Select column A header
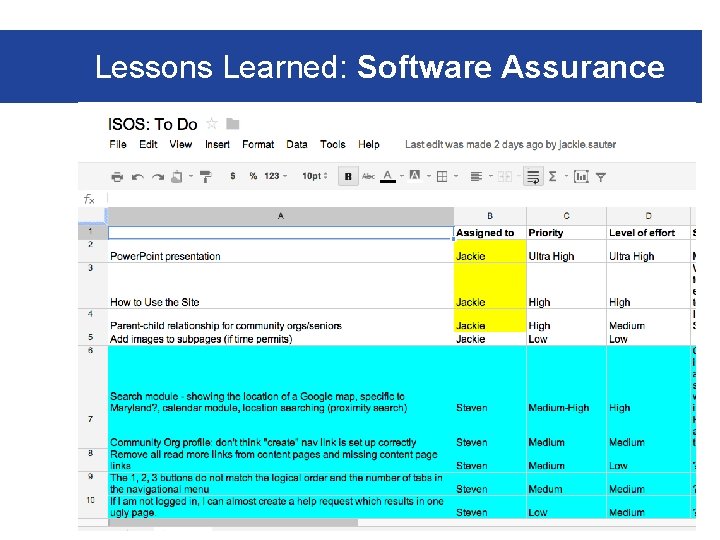This screenshot has width=720, height=540. pos(281,216)
